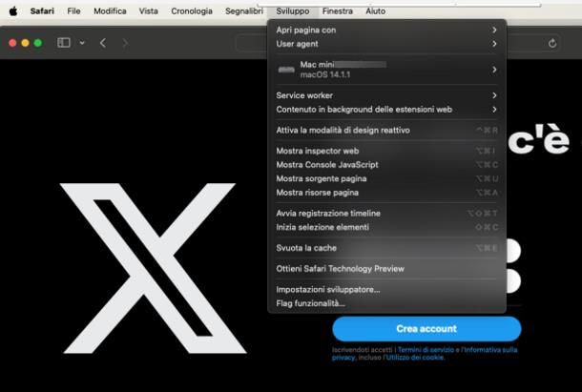Open the Cronologia menu
The image size is (582, 392).
(x=192, y=11)
